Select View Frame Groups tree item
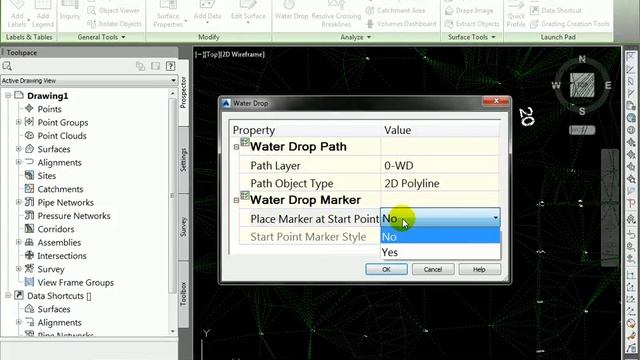The height and width of the screenshot is (360, 640). point(76,282)
